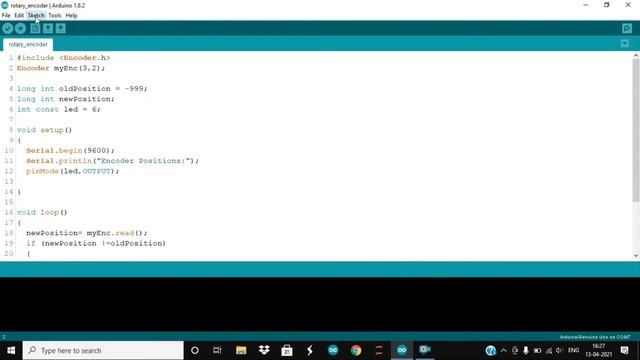Open the Help menu

click(x=71, y=16)
